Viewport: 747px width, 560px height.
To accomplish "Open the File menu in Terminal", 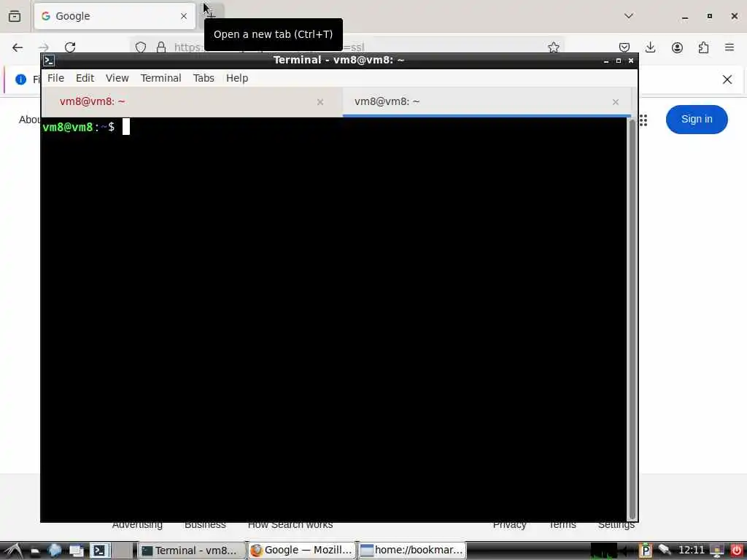I will coord(55,78).
